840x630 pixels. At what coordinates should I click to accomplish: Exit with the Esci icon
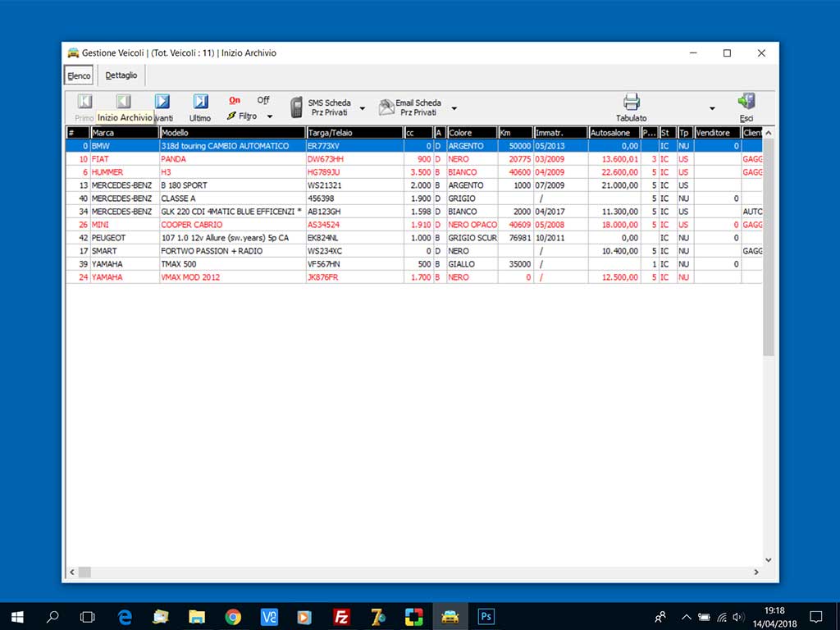point(746,101)
